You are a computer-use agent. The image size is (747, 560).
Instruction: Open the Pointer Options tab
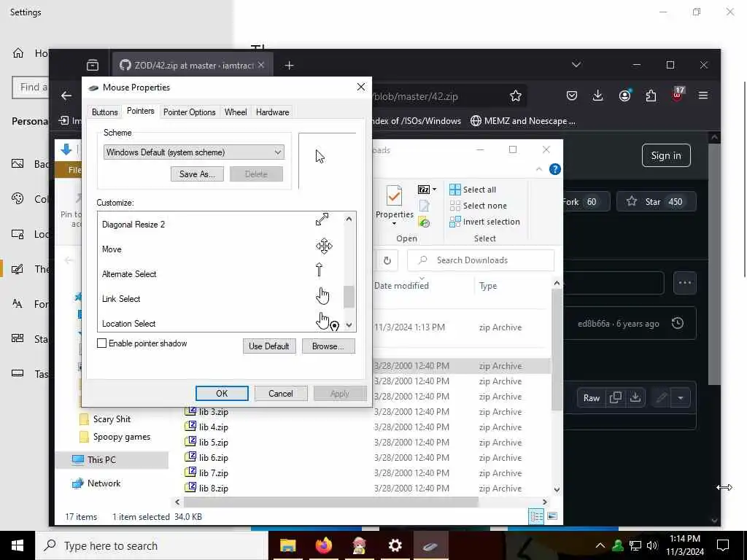click(189, 112)
